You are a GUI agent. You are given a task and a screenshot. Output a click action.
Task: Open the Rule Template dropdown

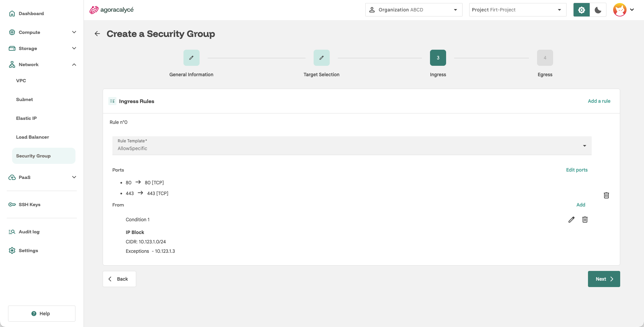pos(352,146)
